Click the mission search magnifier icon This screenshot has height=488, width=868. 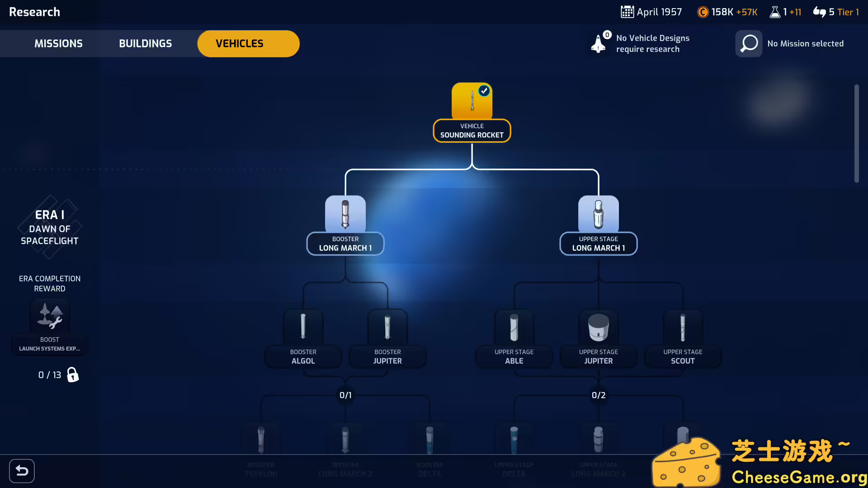click(x=749, y=44)
